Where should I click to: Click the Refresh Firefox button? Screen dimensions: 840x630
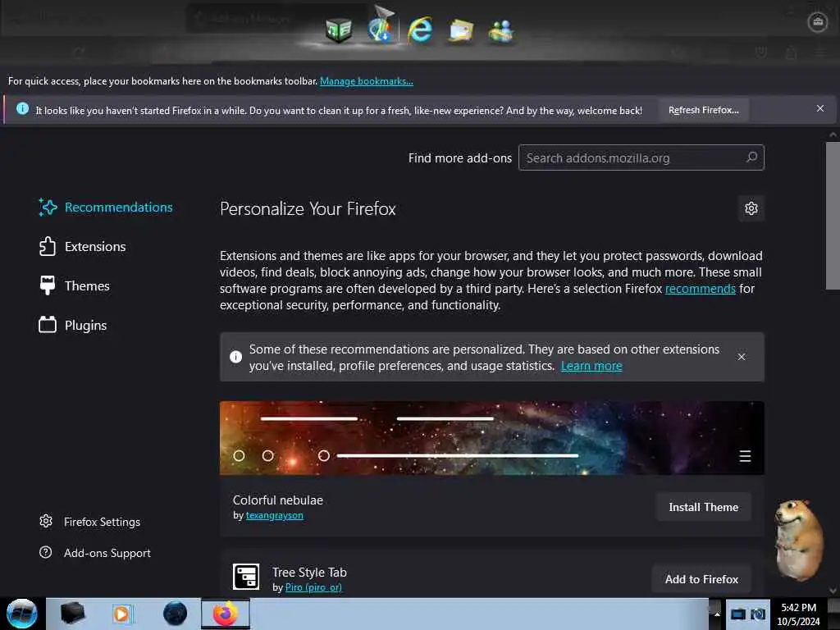coord(703,111)
